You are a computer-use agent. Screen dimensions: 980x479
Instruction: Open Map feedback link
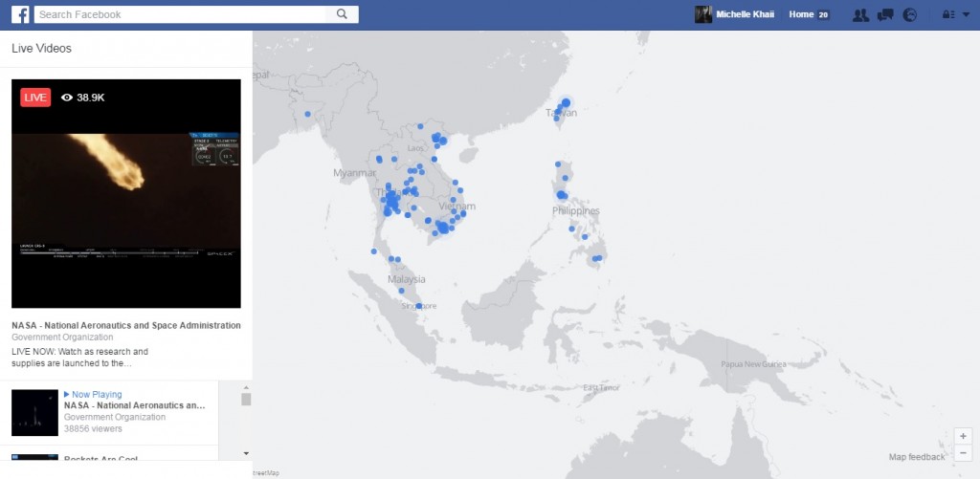point(917,457)
